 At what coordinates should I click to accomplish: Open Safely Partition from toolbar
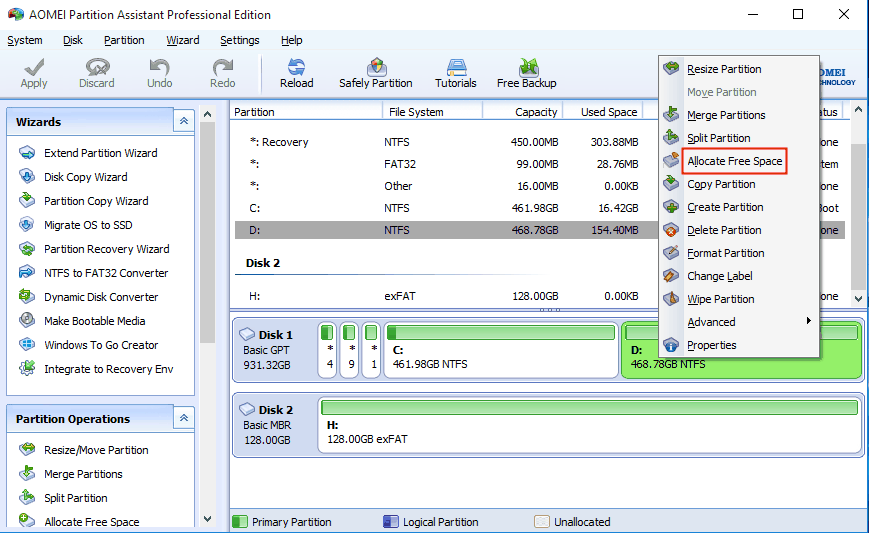tap(376, 73)
